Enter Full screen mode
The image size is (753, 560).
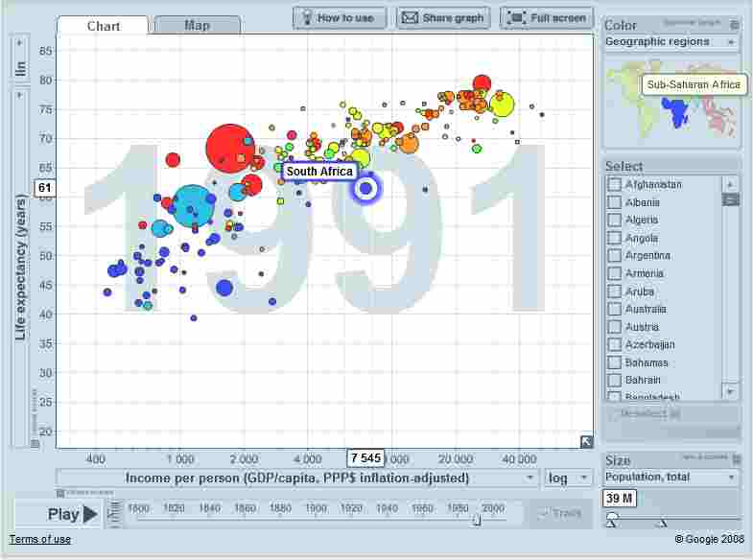[547, 17]
